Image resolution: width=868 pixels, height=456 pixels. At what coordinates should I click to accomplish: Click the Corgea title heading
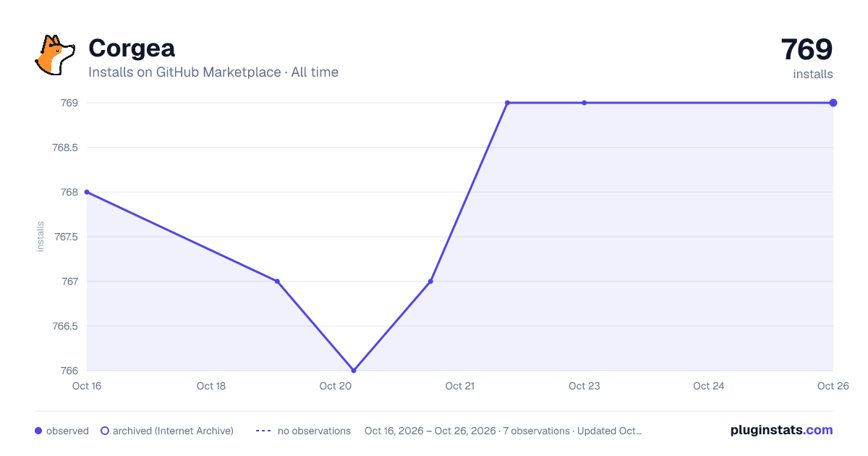tap(132, 48)
